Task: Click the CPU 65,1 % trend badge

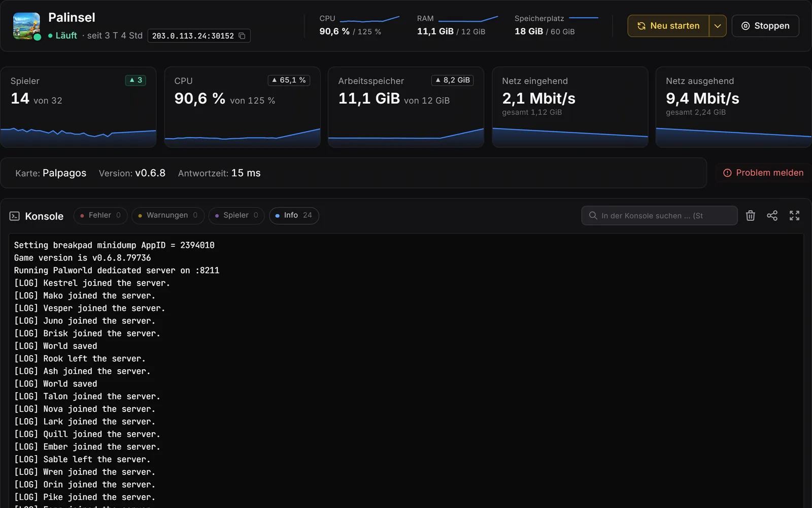Action: click(x=289, y=80)
